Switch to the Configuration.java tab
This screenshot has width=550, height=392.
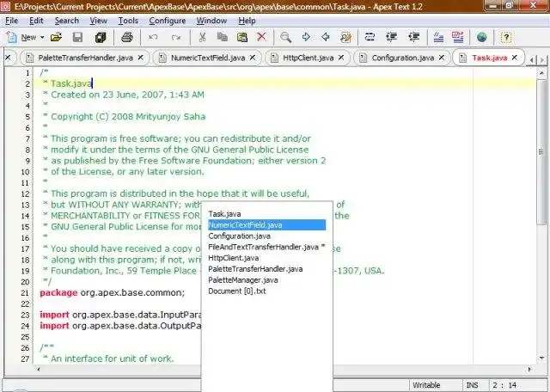point(403,58)
